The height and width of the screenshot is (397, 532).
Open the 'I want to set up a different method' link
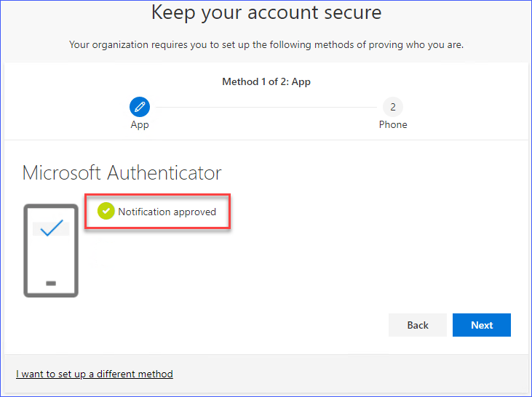95,374
